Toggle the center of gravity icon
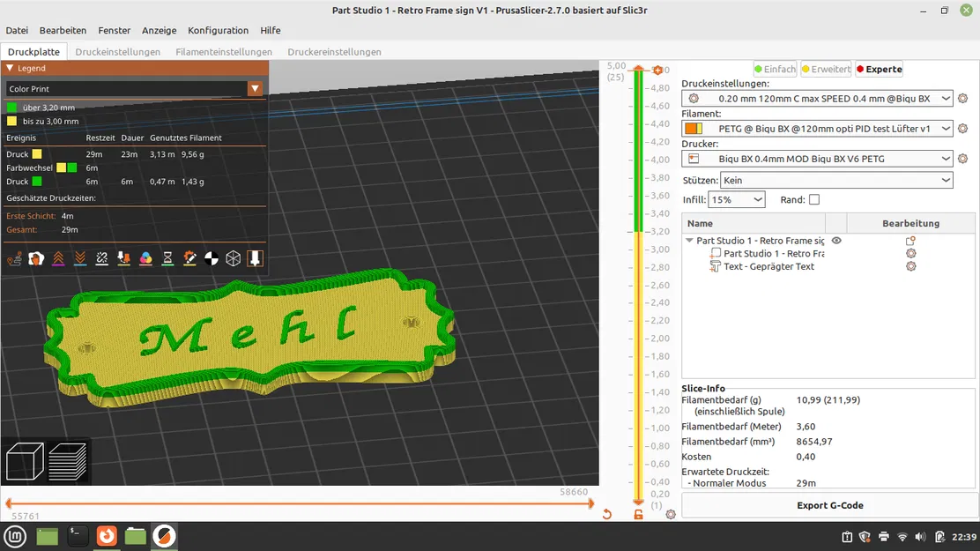The width and height of the screenshot is (980, 551). [212, 258]
